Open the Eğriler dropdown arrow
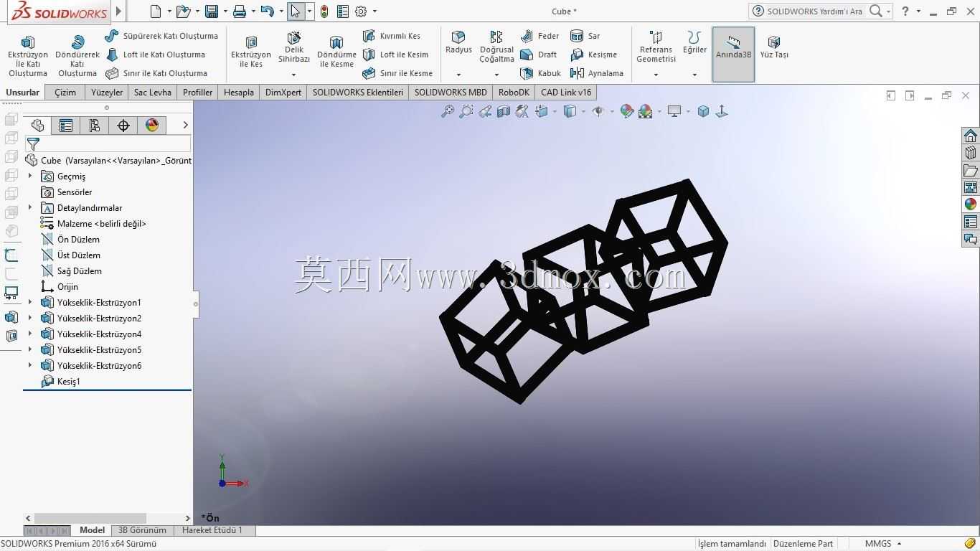The height and width of the screenshot is (551, 980). (x=694, y=75)
